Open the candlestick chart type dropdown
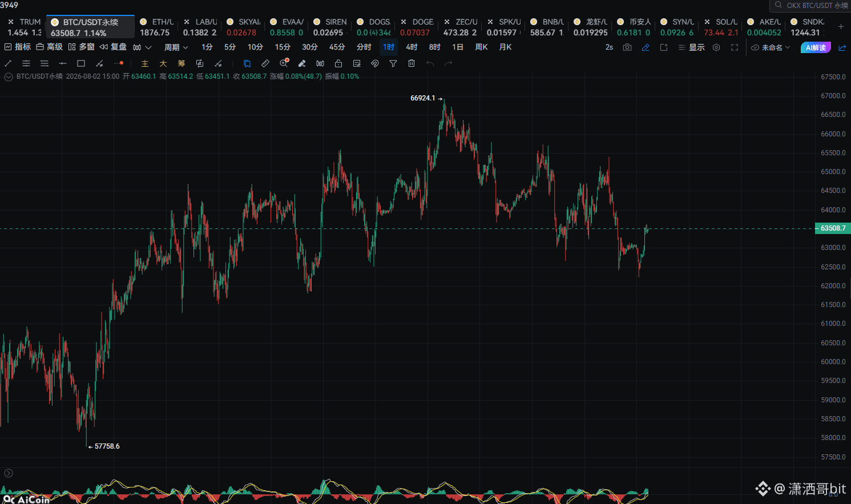 (142, 47)
